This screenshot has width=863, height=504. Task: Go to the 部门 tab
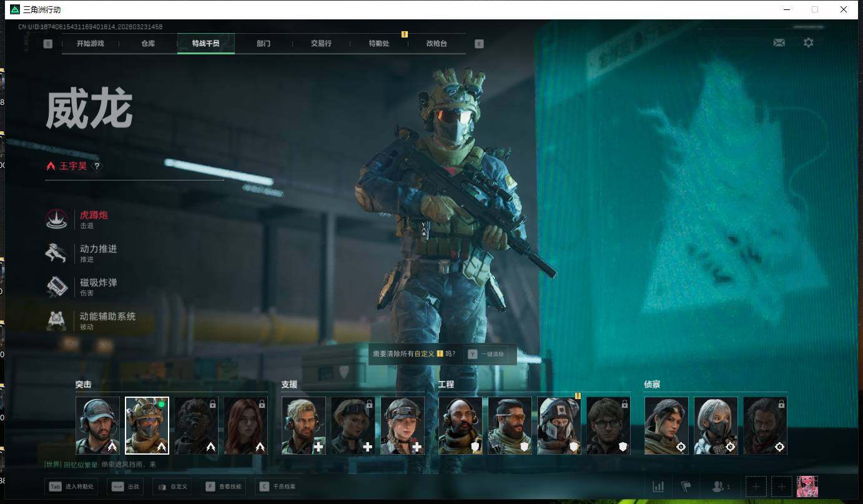point(264,44)
